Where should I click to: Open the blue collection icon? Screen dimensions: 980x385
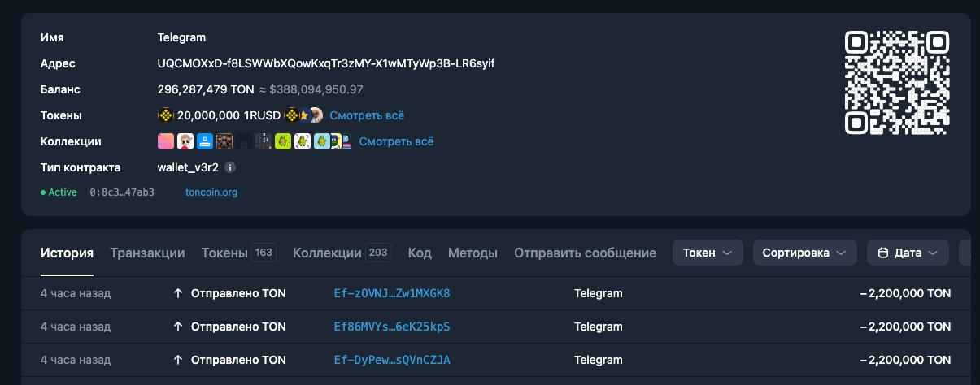tap(205, 141)
